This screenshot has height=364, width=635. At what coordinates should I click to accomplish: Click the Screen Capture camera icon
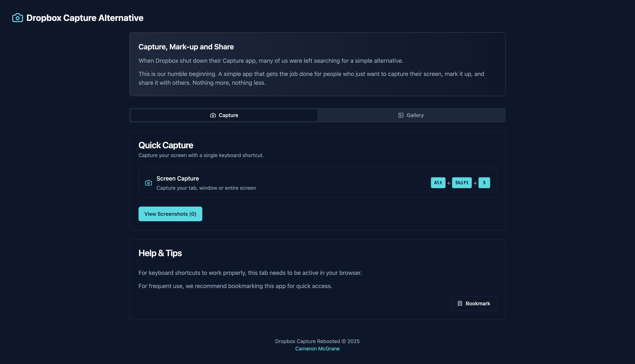pos(148,183)
